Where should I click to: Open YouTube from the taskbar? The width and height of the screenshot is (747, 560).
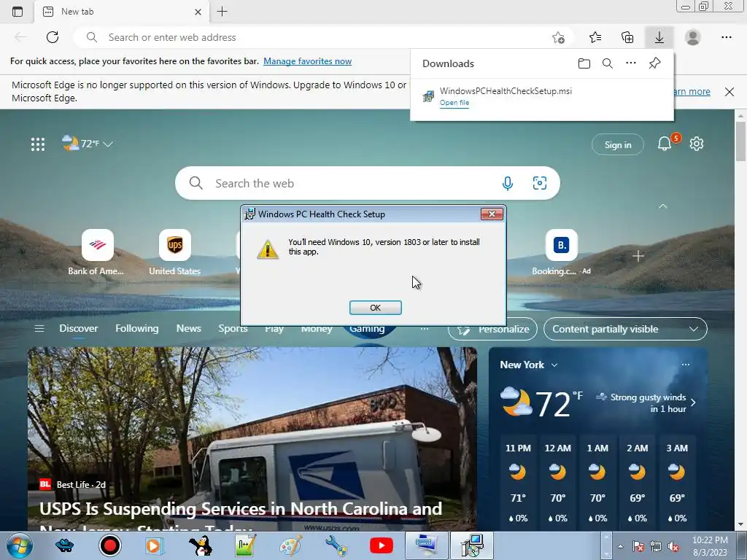pyautogui.click(x=381, y=545)
